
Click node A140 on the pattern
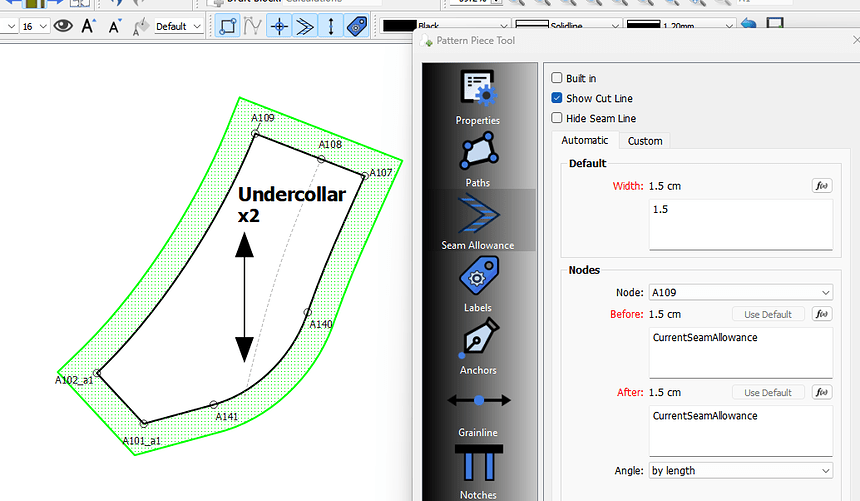[x=308, y=312]
